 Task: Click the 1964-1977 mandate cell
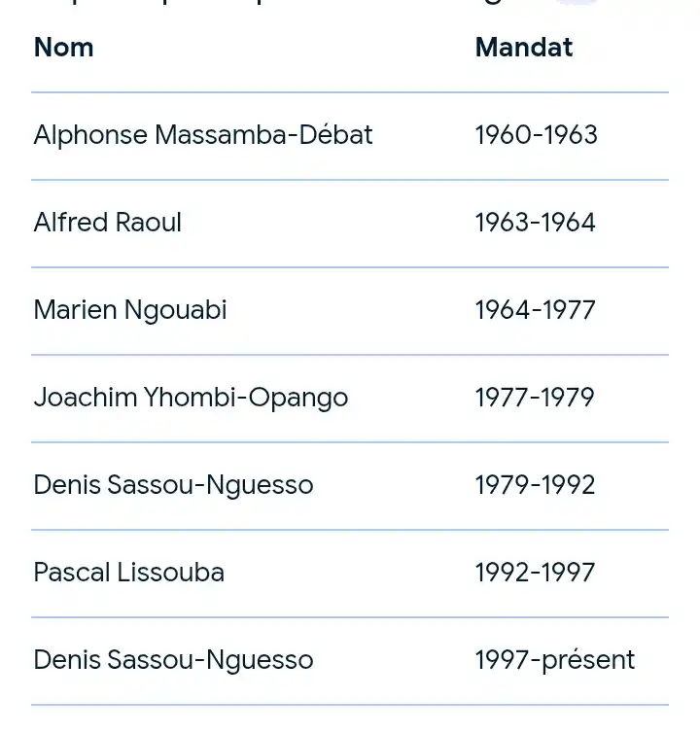point(535,310)
